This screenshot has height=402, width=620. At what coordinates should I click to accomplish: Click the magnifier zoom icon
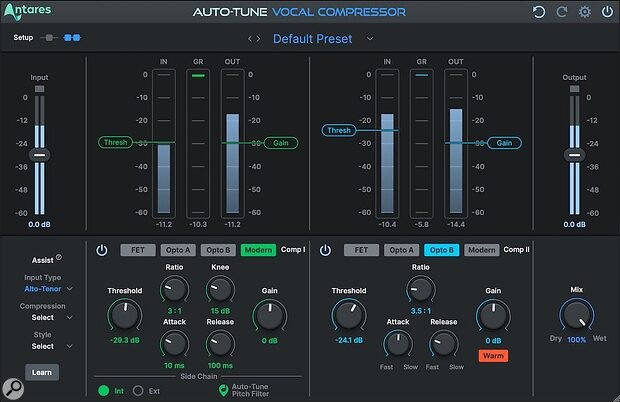pyautogui.click(x=13, y=388)
